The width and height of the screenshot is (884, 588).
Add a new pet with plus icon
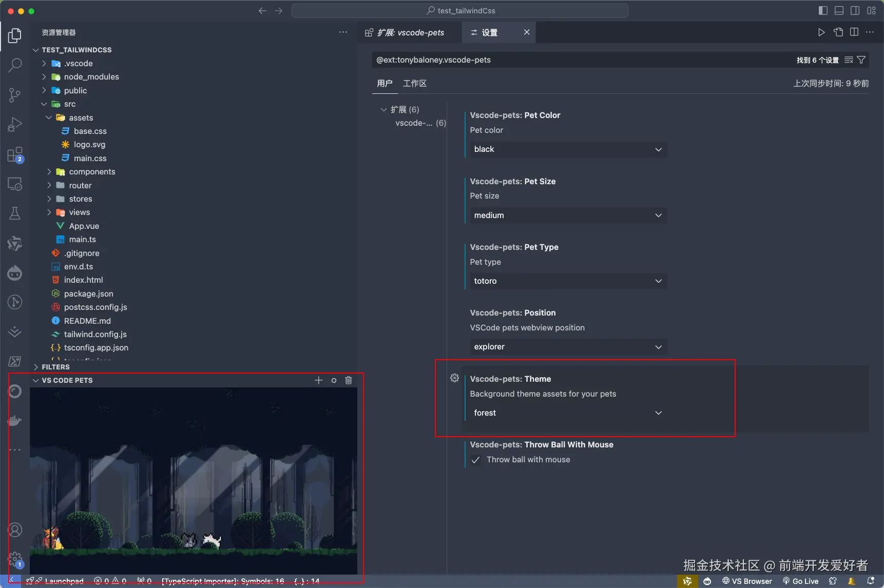coord(319,380)
